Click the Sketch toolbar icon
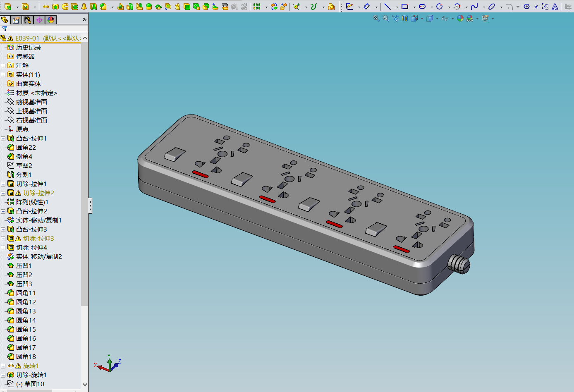This screenshot has width=574, height=392. click(349, 7)
